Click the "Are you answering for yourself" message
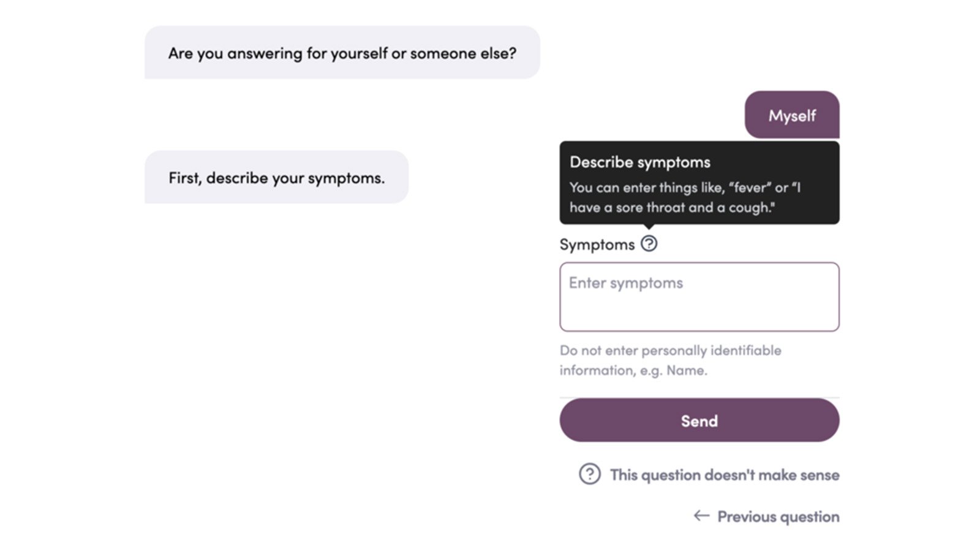 click(x=342, y=53)
